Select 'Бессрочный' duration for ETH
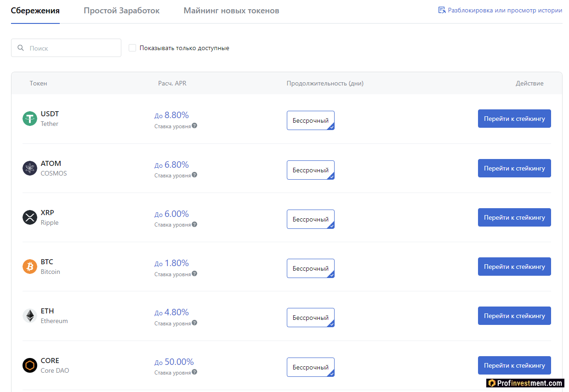569x392 pixels. click(311, 318)
